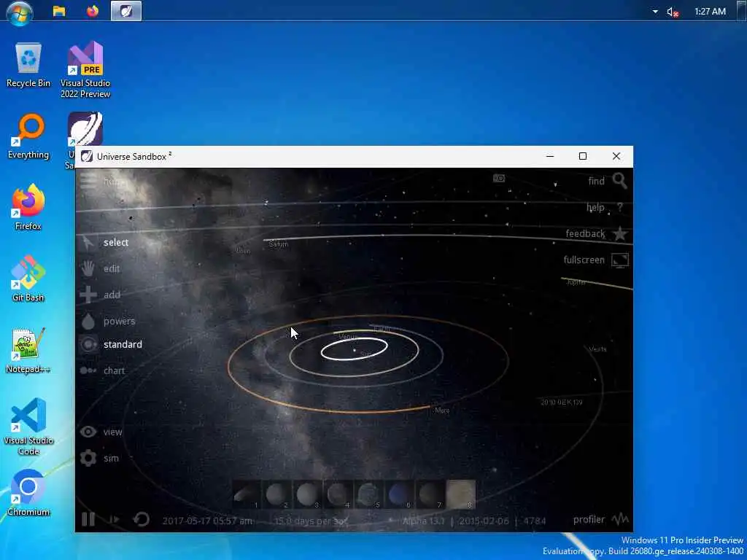
Task: Click the help question mark icon
Action: (x=620, y=207)
